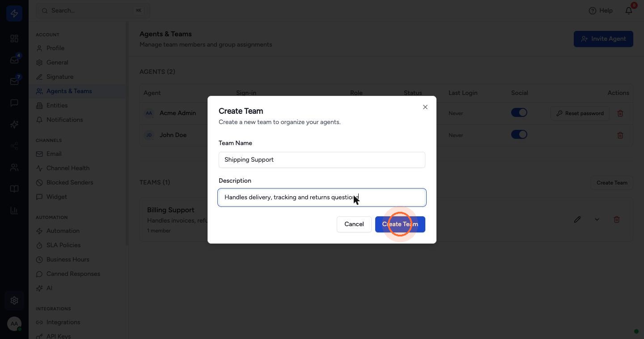This screenshot has height=339, width=644.
Task: Open the Profile settings page
Action: coord(55,48)
